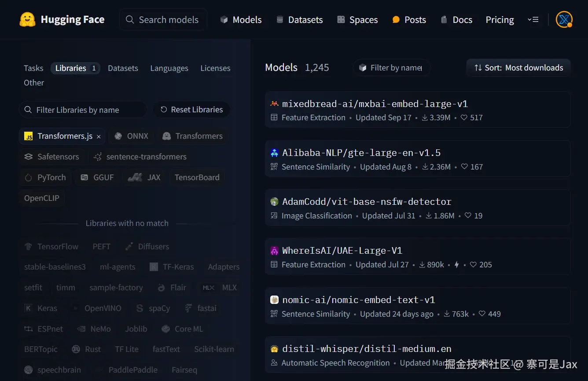This screenshot has width=588, height=381.
Task: Open the mixedbread-ai organization avatar
Action: click(274, 104)
